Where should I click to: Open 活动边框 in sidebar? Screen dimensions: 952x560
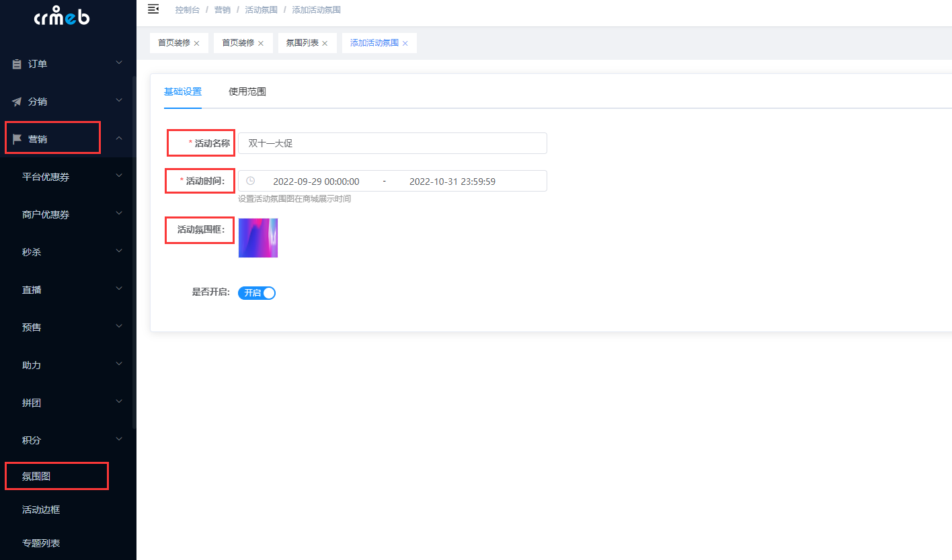41,510
